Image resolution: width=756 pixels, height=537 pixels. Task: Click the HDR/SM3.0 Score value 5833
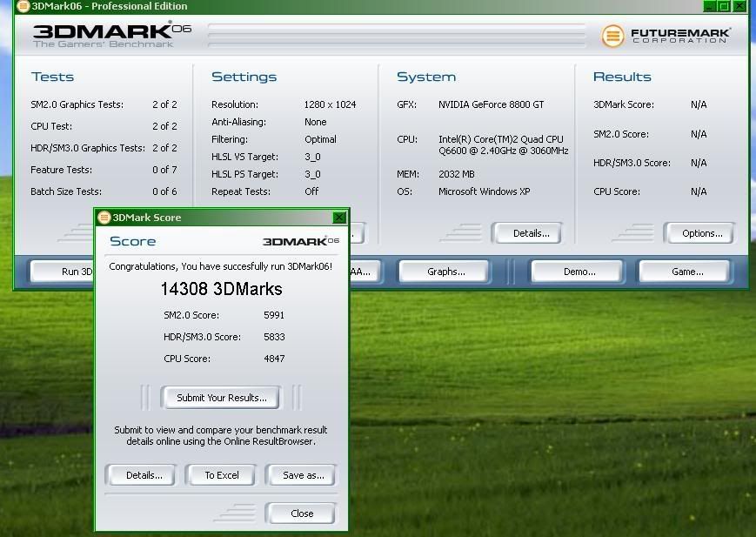[x=274, y=337]
